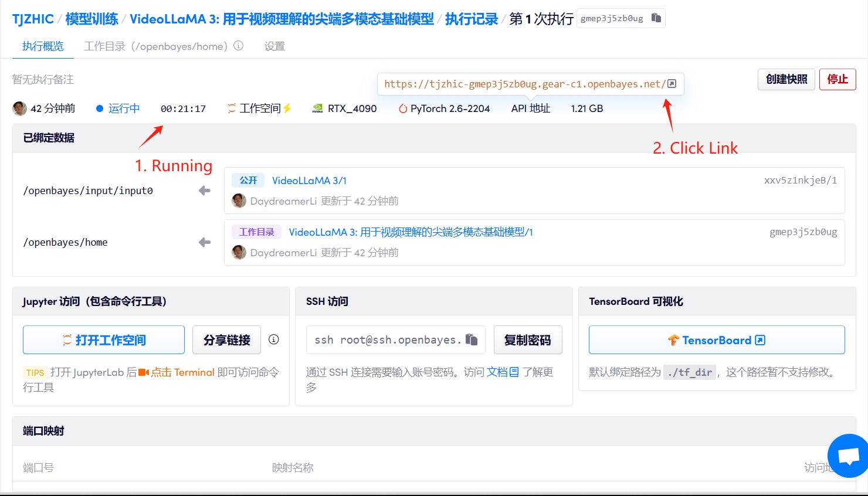Click the arrow icon beside /openbayes/home
The width and height of the screenshot is (868, 496).
coord(204,242)
